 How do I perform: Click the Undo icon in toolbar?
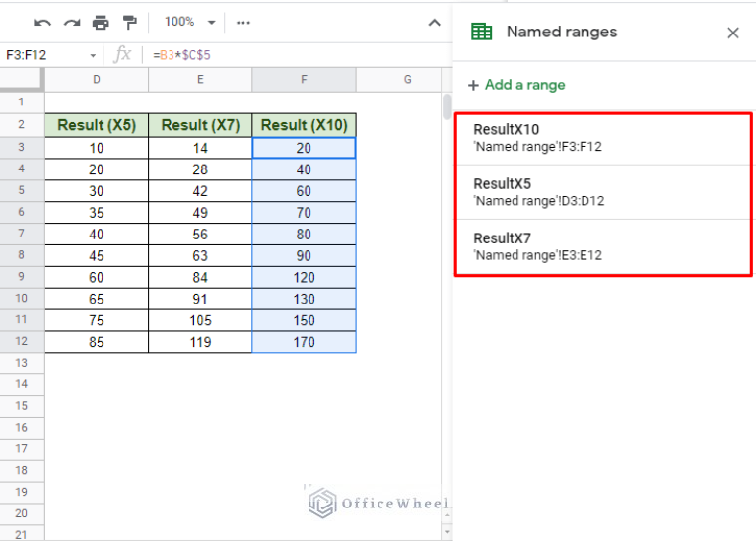[x=42, y=22]
